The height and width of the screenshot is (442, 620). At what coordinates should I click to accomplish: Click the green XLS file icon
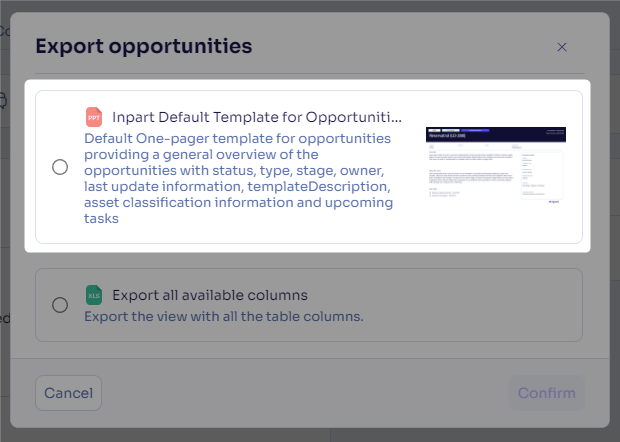(94, 295)
